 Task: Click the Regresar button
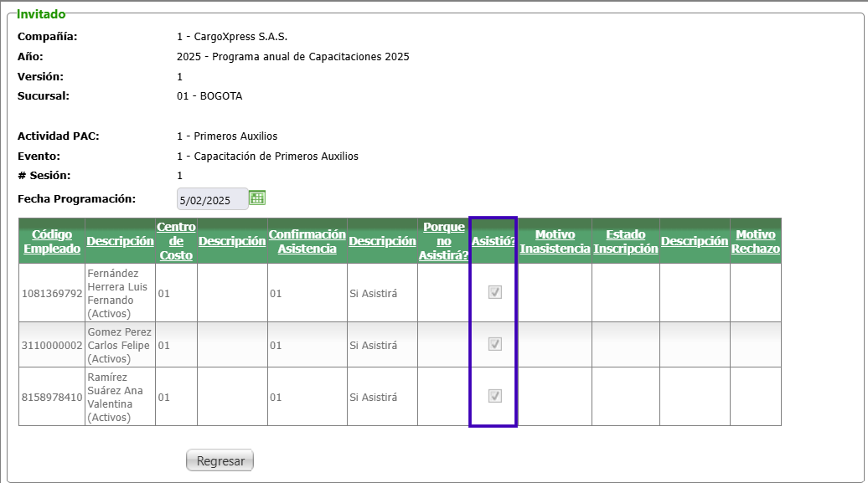point(220,460)
